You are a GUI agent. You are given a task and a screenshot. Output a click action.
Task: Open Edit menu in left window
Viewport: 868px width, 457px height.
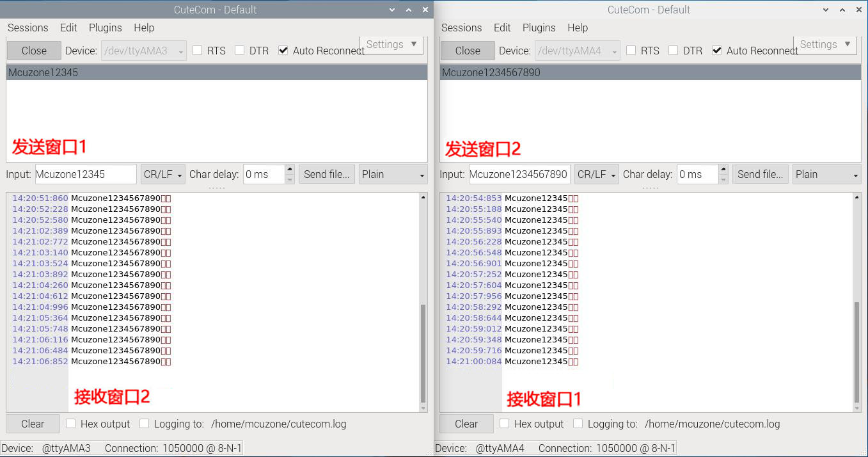68,28
